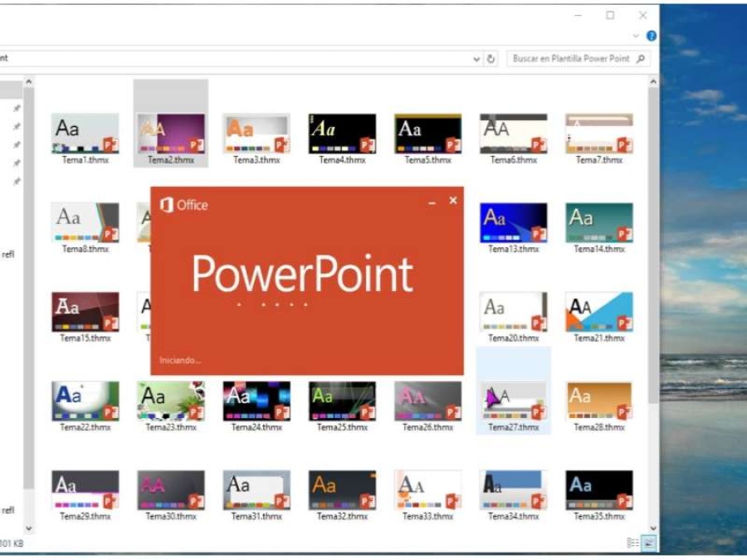Click the search magnifier in the search box
Image resolution: width=747 pixels, height=560 pixels.
coord(642,59)
